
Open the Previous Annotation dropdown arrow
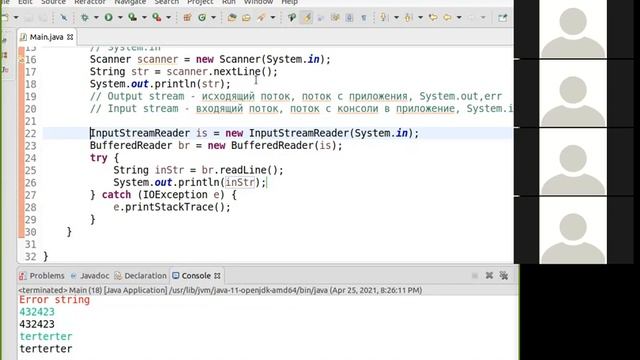point(420,18)
